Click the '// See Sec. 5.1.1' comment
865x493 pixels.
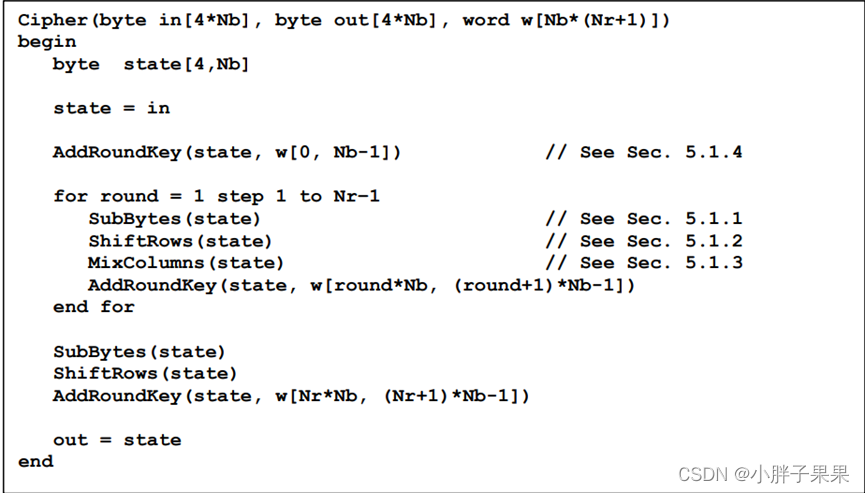[644, 219]
